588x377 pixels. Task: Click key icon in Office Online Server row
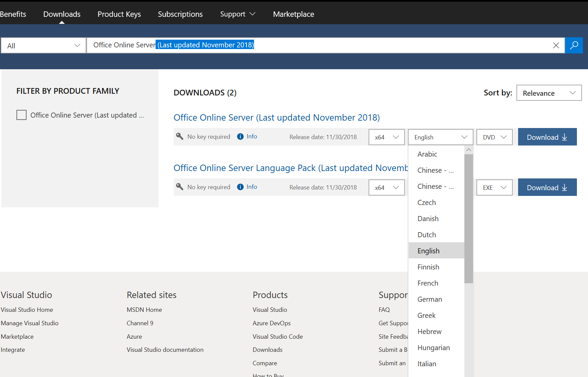[x=180, y=136]
